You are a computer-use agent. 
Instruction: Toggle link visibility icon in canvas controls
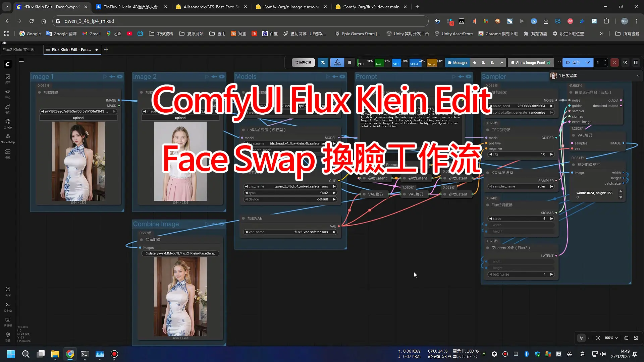tap(636, 338)
